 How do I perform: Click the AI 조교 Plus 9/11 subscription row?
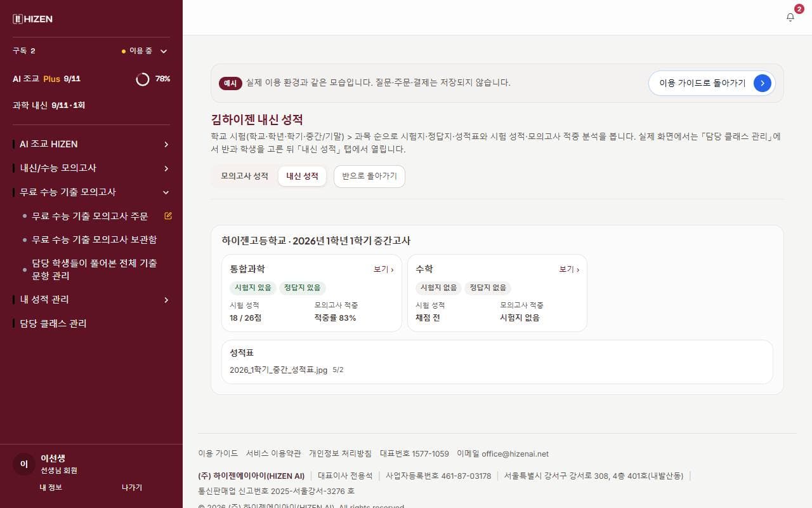91,79
